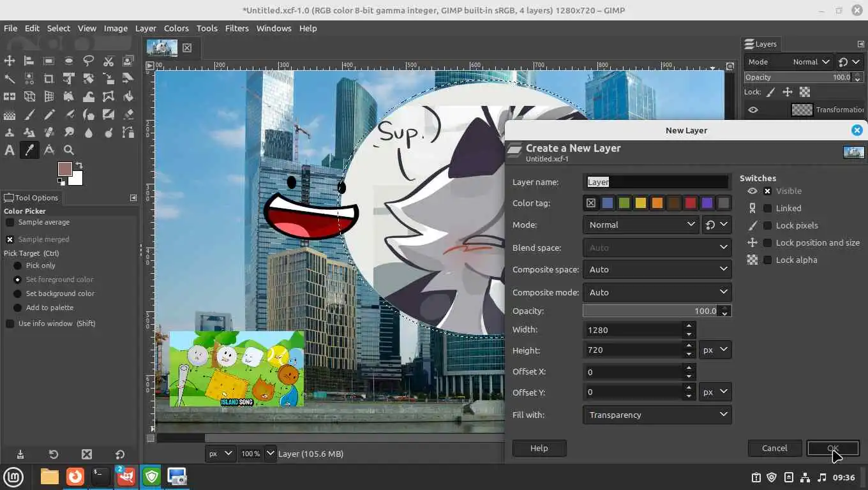This screenshot has height=490, width=868.
Task: Open Composite space dropdown
Action: [657, 269]
